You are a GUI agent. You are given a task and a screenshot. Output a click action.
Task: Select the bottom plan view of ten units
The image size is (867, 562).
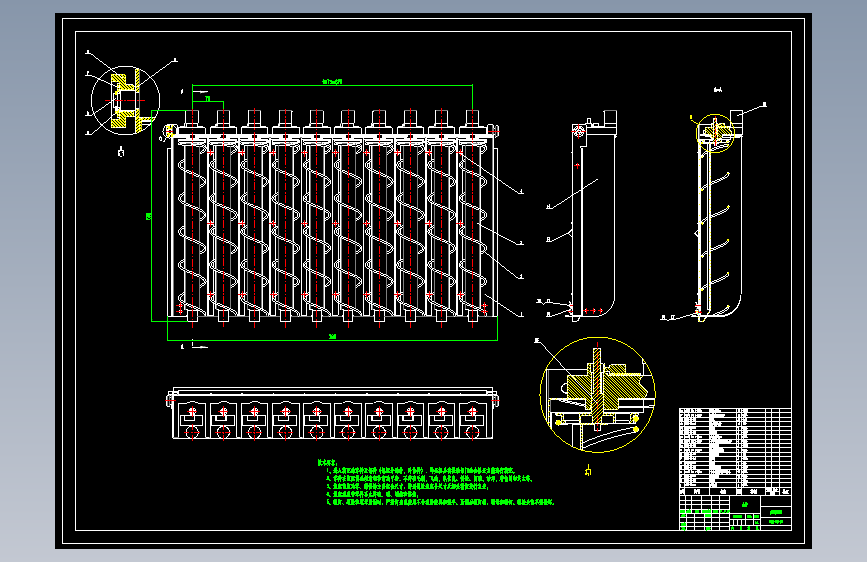click(332, 413)
